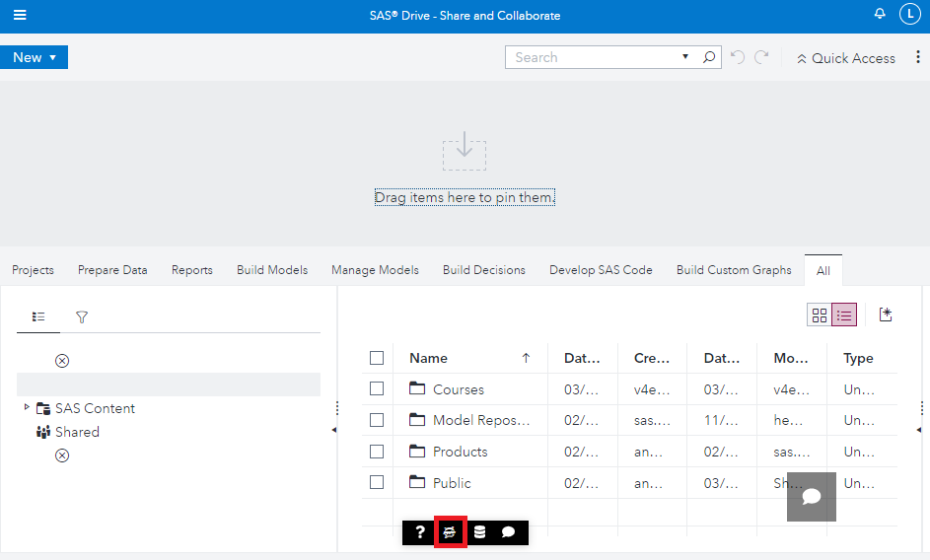The height and width of the screenshot is (560, 930).
Task: Open the hamburger applications menu
Action: 20,16
